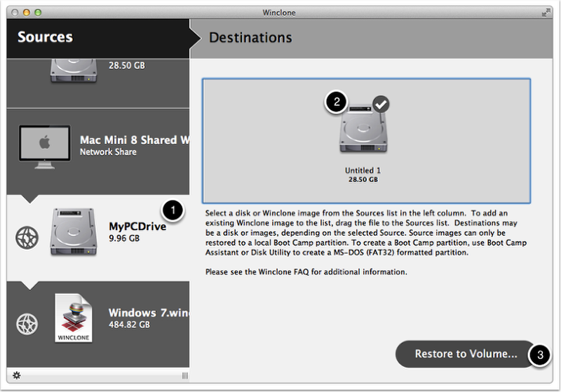
Task: Enter fullscreen using the title bar arrows icon
Action: pyautogui.click(x=546, y=13)
